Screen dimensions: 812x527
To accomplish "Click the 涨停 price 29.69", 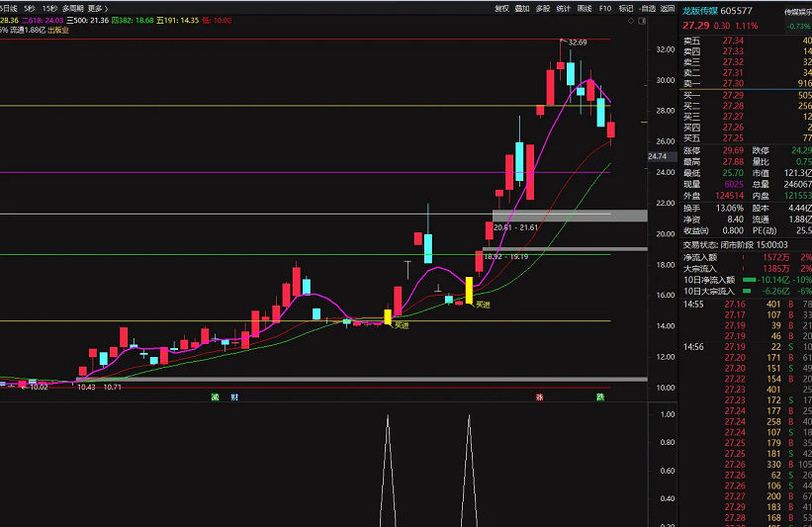I will [x=733, y=150].
